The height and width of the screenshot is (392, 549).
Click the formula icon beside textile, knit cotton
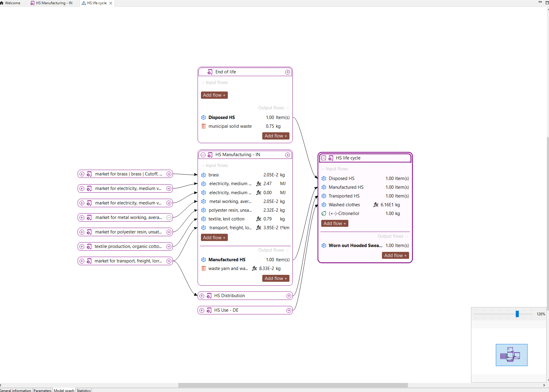click(x=259, y=219)
